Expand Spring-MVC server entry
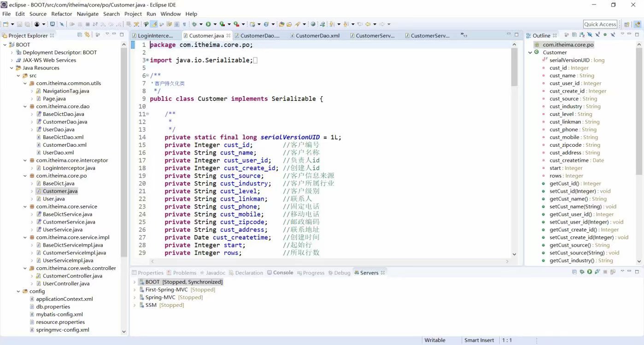The image size is (644, 345). (134, 297)
